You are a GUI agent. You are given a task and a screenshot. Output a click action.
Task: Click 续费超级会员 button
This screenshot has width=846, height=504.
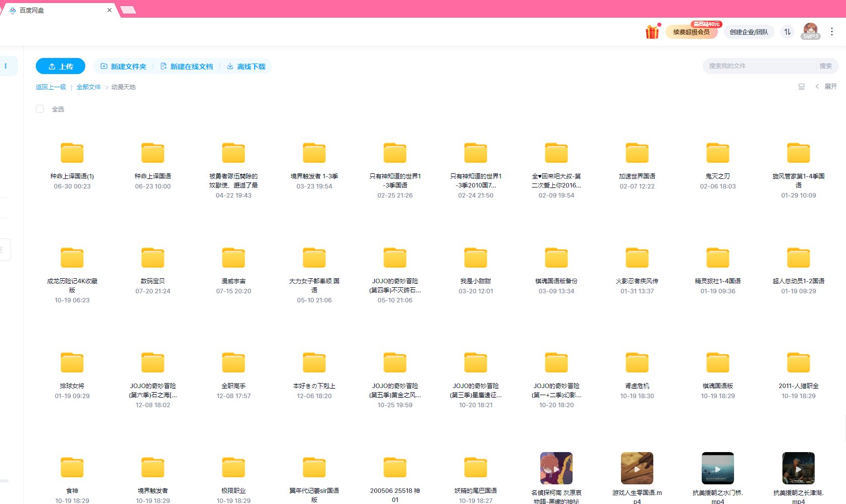(x=691, y=32)
